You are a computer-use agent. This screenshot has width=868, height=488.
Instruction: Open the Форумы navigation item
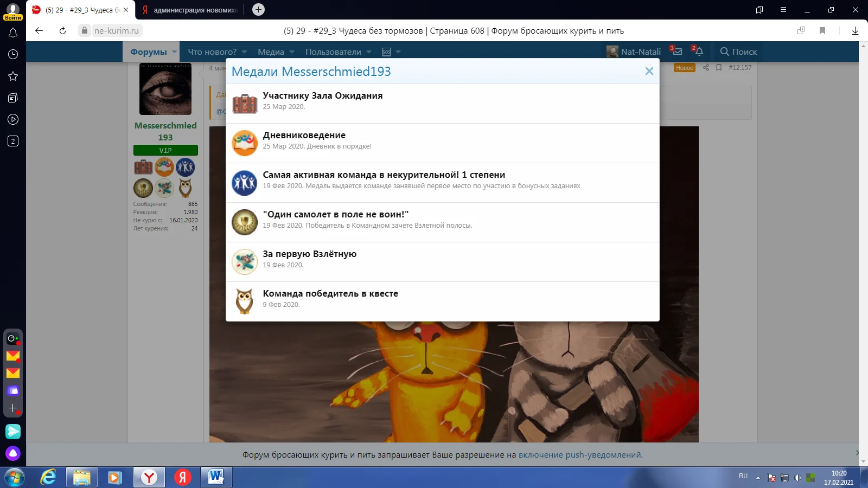148,52
